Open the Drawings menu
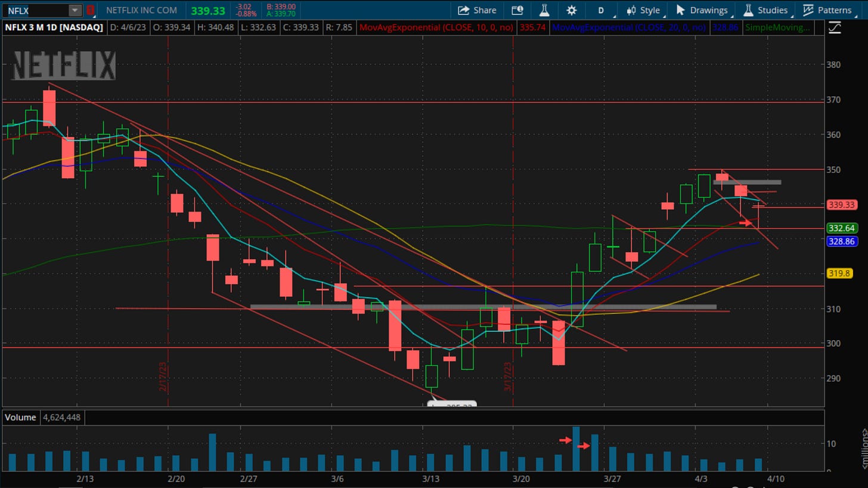868x488 pixels. [702, 10]
